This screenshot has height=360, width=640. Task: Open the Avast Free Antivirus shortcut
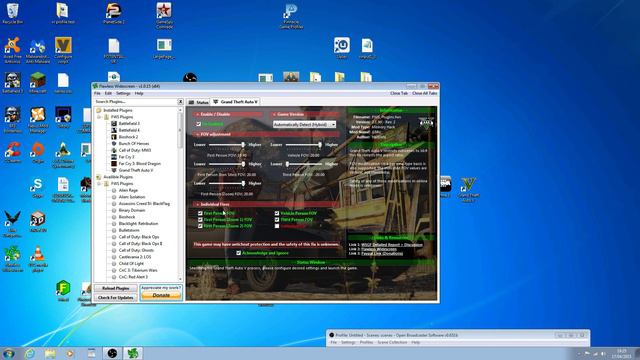click(12, 50)
